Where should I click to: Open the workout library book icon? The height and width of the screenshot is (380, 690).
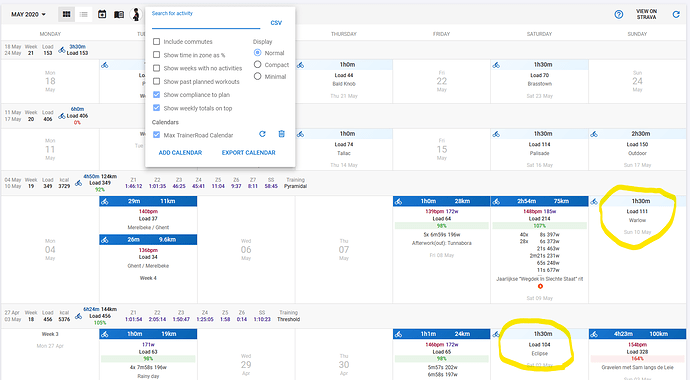(119, 15)
